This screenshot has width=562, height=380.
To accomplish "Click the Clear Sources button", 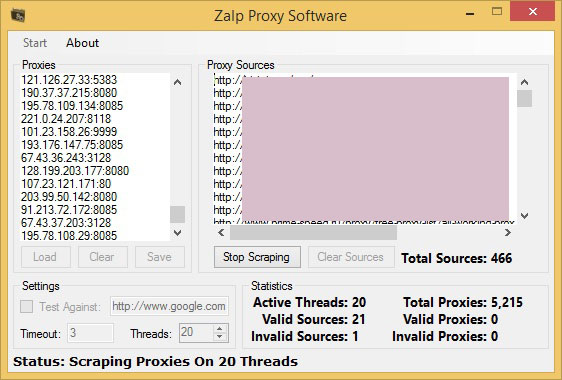I will pos(351,257).
